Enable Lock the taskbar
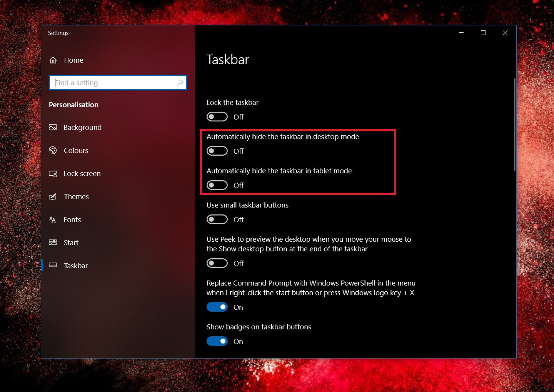This screenshot has width=554, height=392. click(x=217, y=116)
